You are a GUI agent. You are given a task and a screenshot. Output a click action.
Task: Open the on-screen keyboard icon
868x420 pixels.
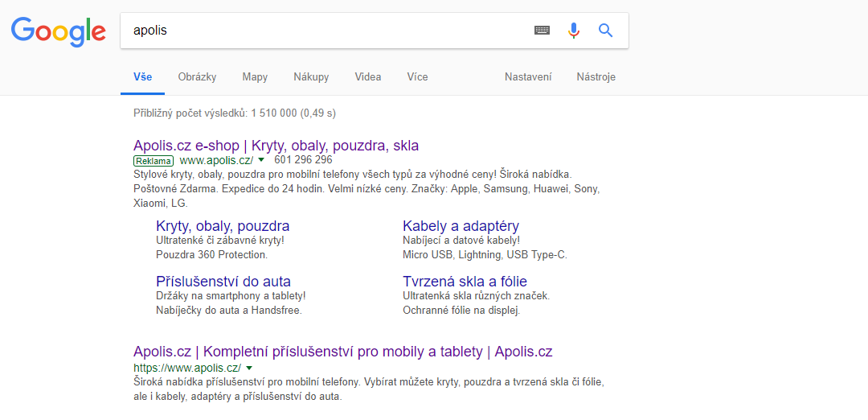tap(542, 31)
